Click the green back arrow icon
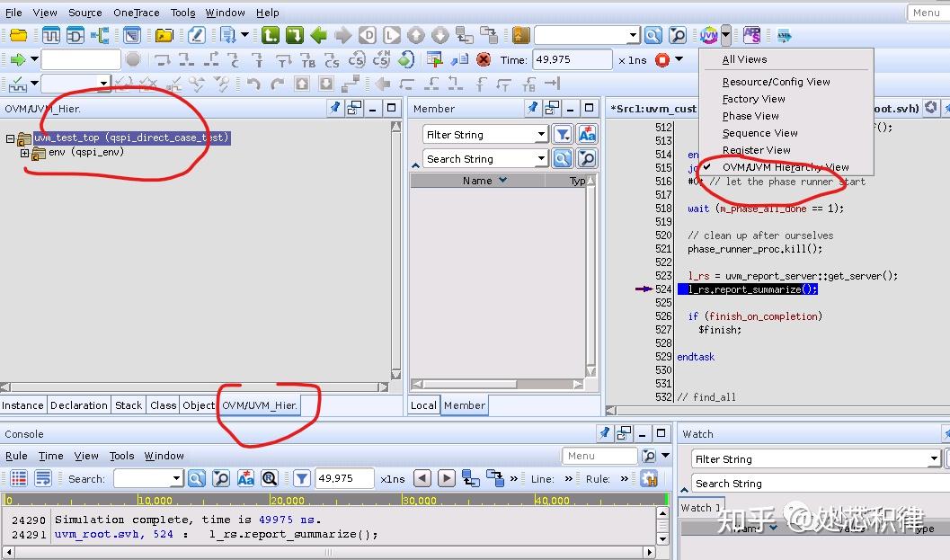Screen dimensions: 950x560 [x=319, y=36]
